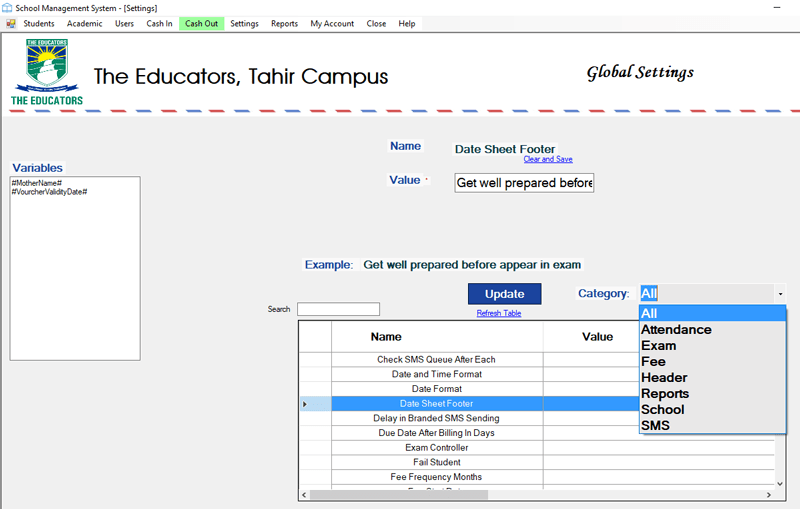This screenshot has width=800, height=509.
Task: Choose All from the Category list
Action: point(712,313)
